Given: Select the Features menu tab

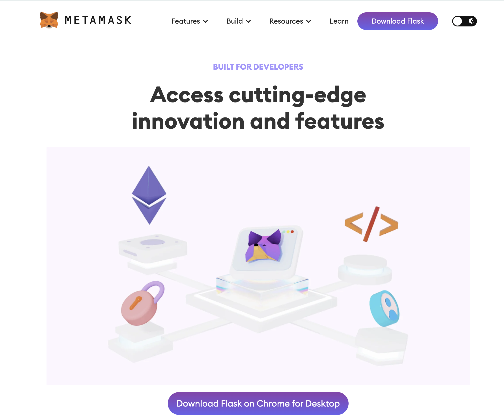Looking at the screenshot, I should (x=189, y=21).
